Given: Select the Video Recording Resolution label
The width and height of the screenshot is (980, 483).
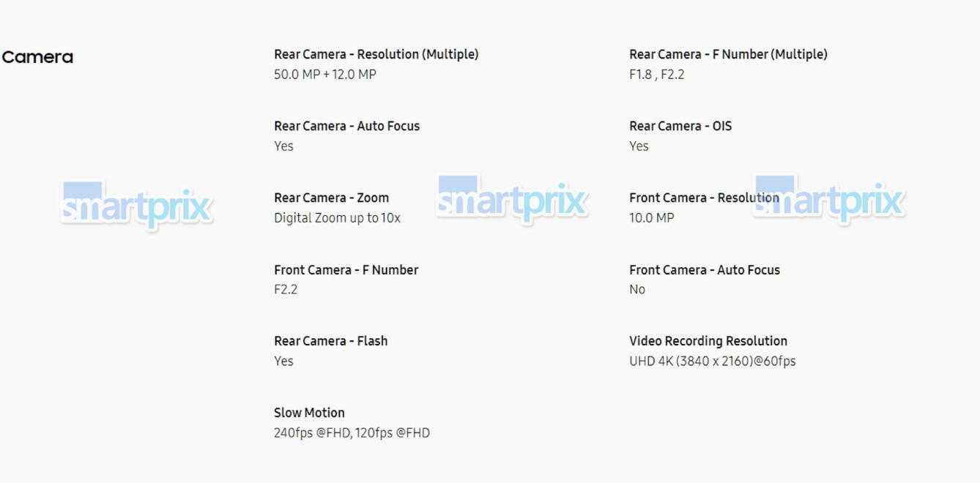Looking at the screenshot, I should click(x=708, y=341).
